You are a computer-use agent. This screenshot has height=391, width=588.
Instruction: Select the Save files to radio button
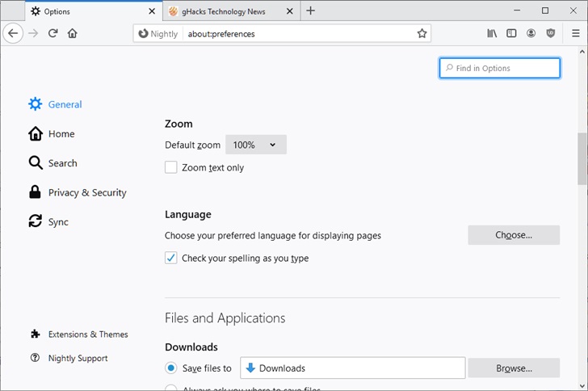(x=170, y=368)
